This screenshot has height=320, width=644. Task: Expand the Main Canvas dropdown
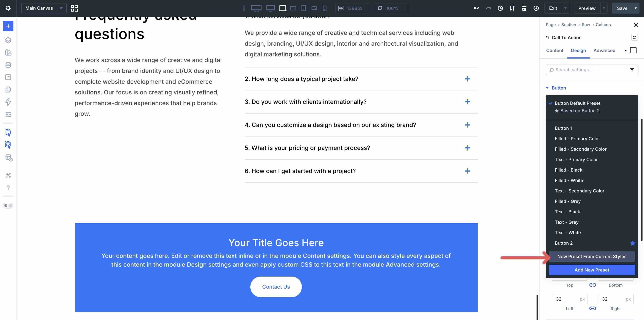coord(44,8)
